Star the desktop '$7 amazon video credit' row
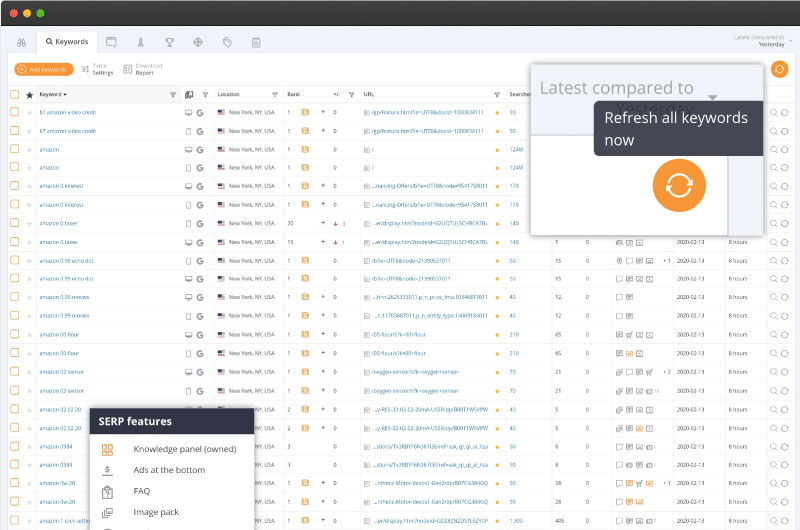The image size is (800, 530). coord(30,113)
